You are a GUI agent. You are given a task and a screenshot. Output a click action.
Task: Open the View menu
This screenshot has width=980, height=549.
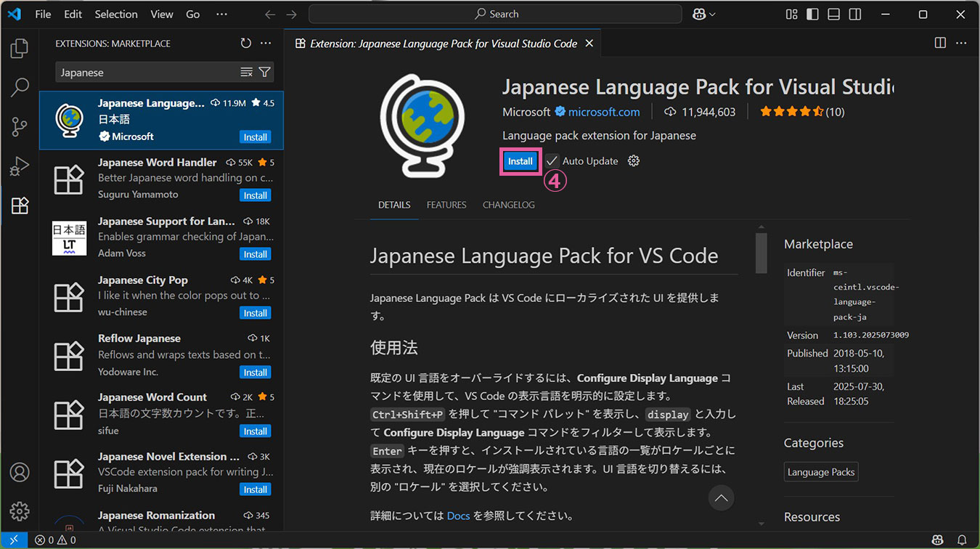(162, 14)
